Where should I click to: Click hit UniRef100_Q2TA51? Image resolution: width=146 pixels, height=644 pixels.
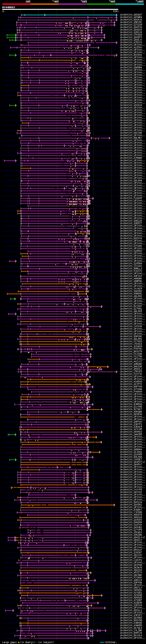click(x=131, y=309)
